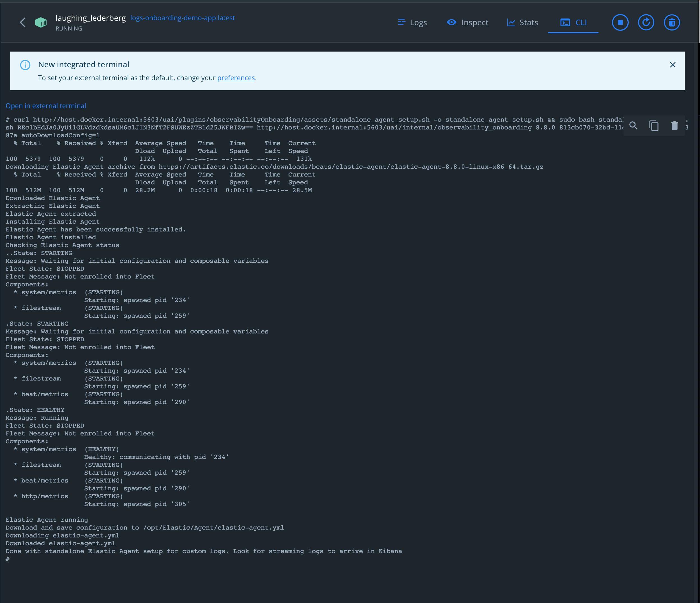700x603 pixels.
Task: Switch to the CLI tab
Action: tap(573, 22)
